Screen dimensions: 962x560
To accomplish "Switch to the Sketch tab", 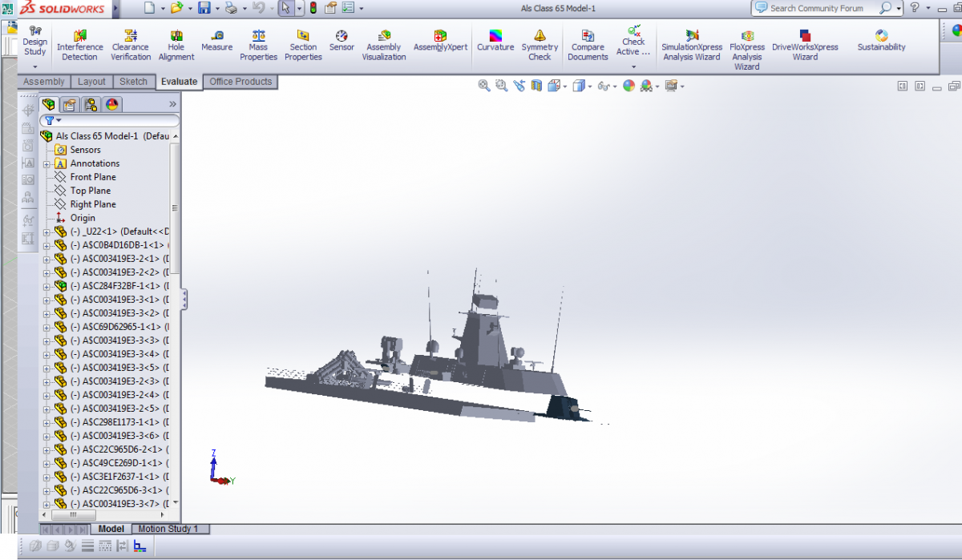I will click(x=133, y=82).
